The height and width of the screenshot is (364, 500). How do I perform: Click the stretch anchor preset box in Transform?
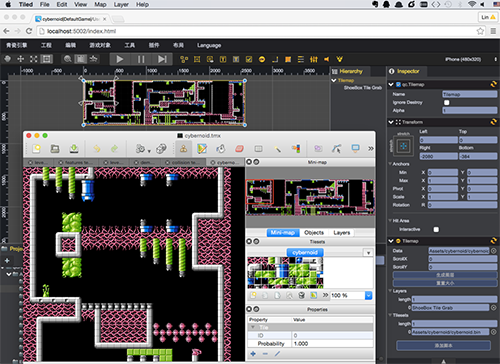[404, 146]
